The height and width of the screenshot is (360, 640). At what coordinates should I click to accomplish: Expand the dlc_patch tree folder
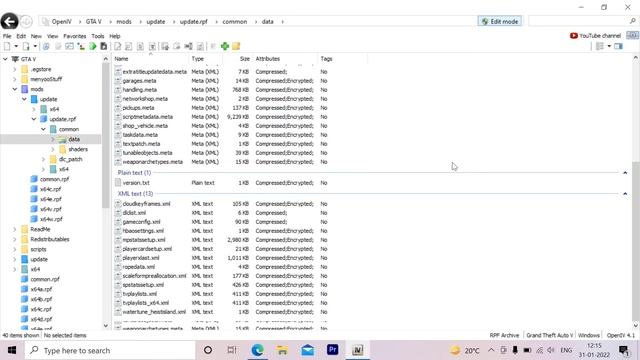click(43, 159)
